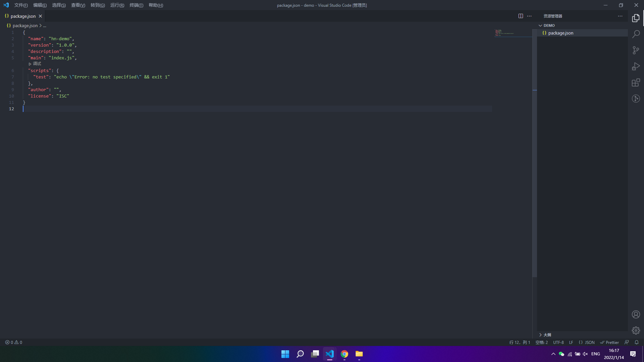This screenshot has height=362, width=644.
Task: Click the notifications bell in status bar
Action: [636, 342]
